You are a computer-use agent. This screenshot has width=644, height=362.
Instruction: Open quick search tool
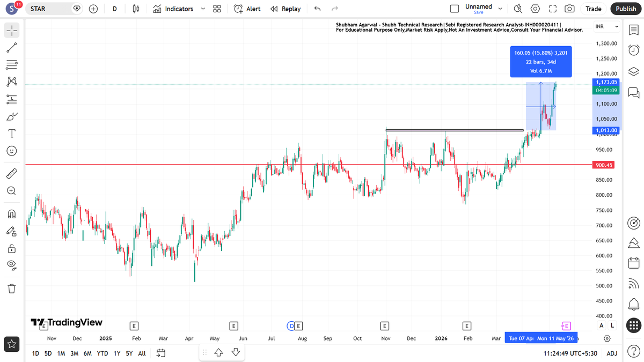518,9
